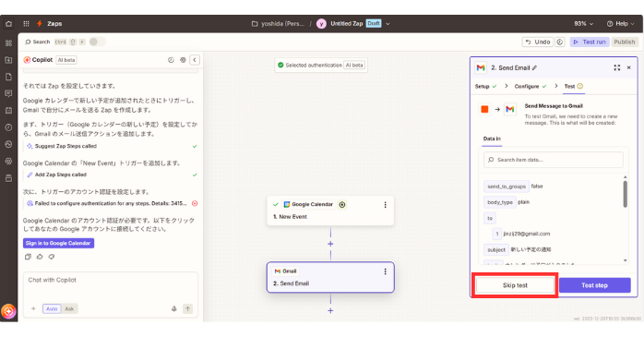Open the folder icon in left sidebar
The width and height of the screenshot is (644, 337).
point(8,60)
